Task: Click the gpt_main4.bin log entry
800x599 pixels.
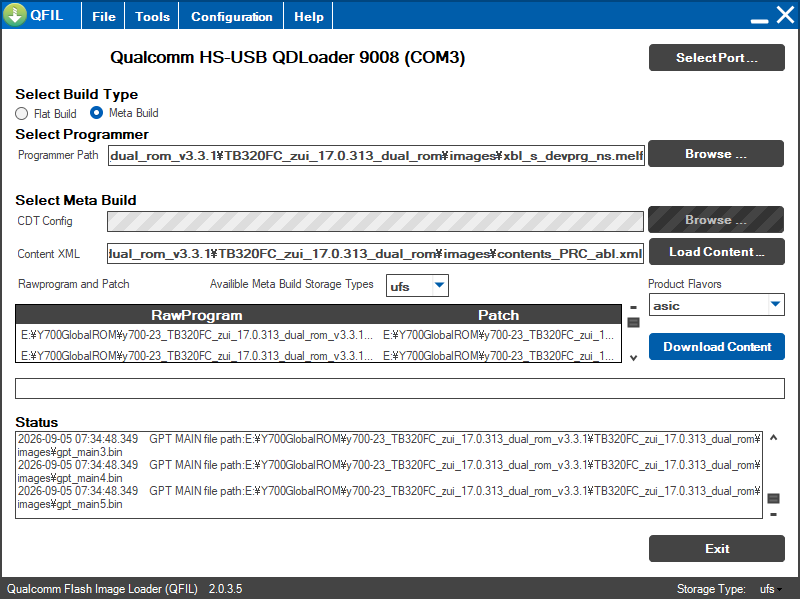Action: (x=389, y=471)
